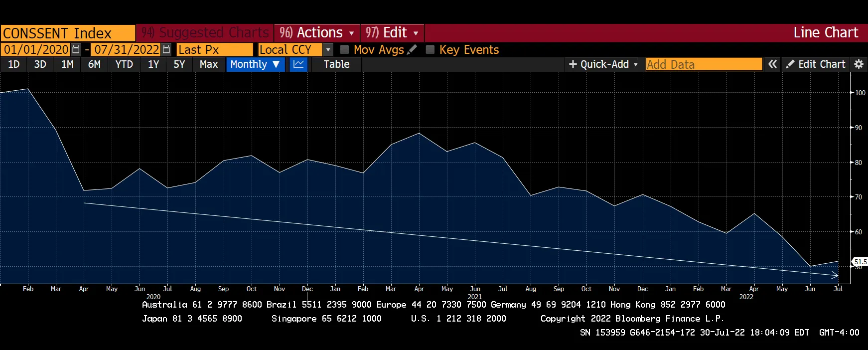
Task: Open the 97) Edit menu
Action: [x=392, y=33]
